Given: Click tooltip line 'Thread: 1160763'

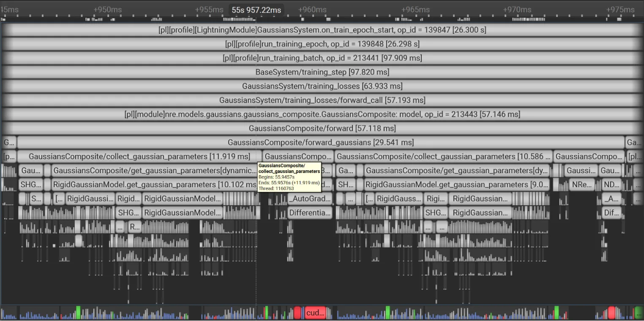Looking at the screenshot, I should (x=276, y=188).
